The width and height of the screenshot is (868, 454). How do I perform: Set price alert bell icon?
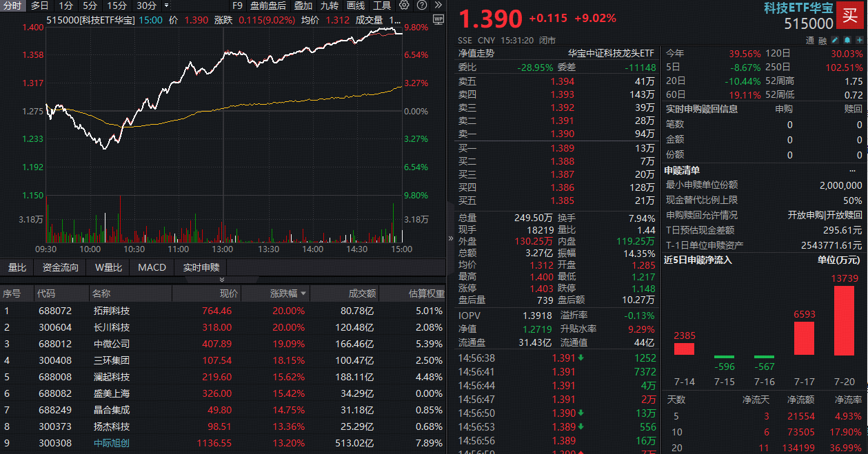pyautogui.click(x=847, y=40)
